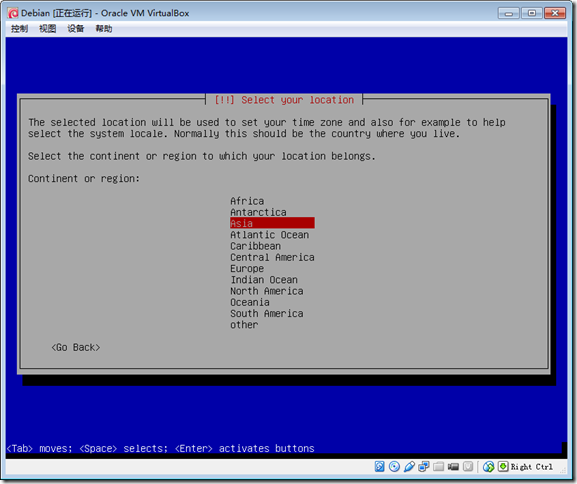Minimize the VirtualBox window
This screenshot has width=577, height=484.
point(509,13)
